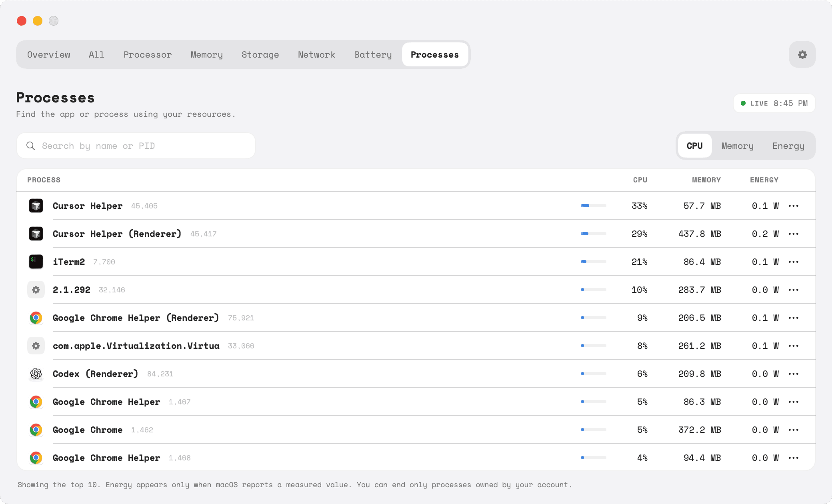This screenshot has height=504, width=832.
Task: Sort processes by Energy segment
Action: [788, 146]
